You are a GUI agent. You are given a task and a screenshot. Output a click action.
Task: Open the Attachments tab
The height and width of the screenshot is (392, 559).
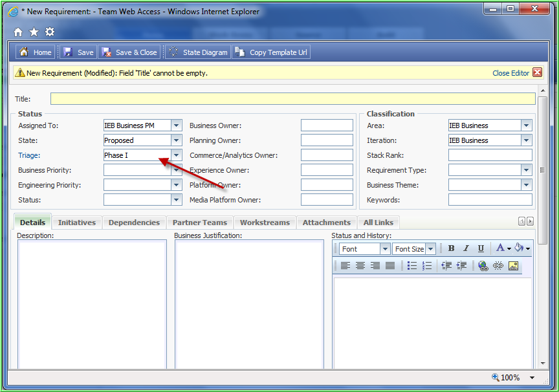(327, 223)
